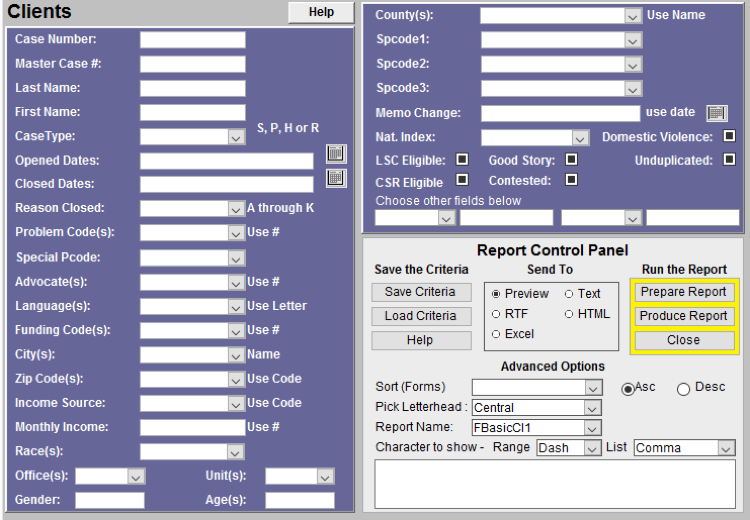Viewport: 750px width, 520px height.
Task: Click the Prepare Report button
Action: [x=684, y=292]
